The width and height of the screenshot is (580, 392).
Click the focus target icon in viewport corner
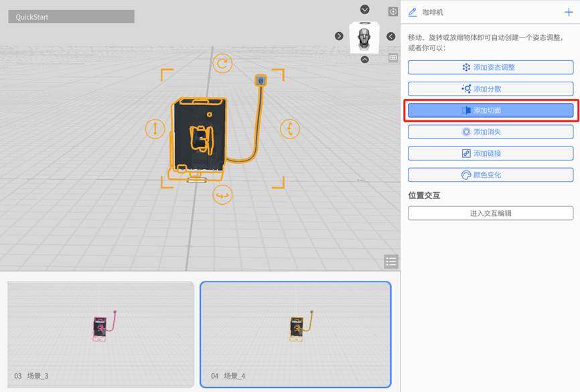click(x=393, y=11)
